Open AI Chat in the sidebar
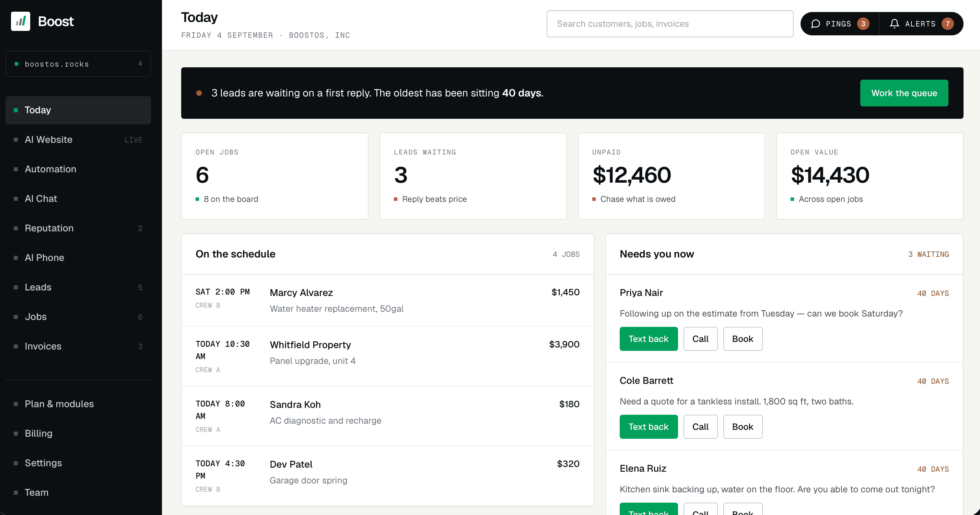Viewport: 980px width, 515px height. [78, 199]
